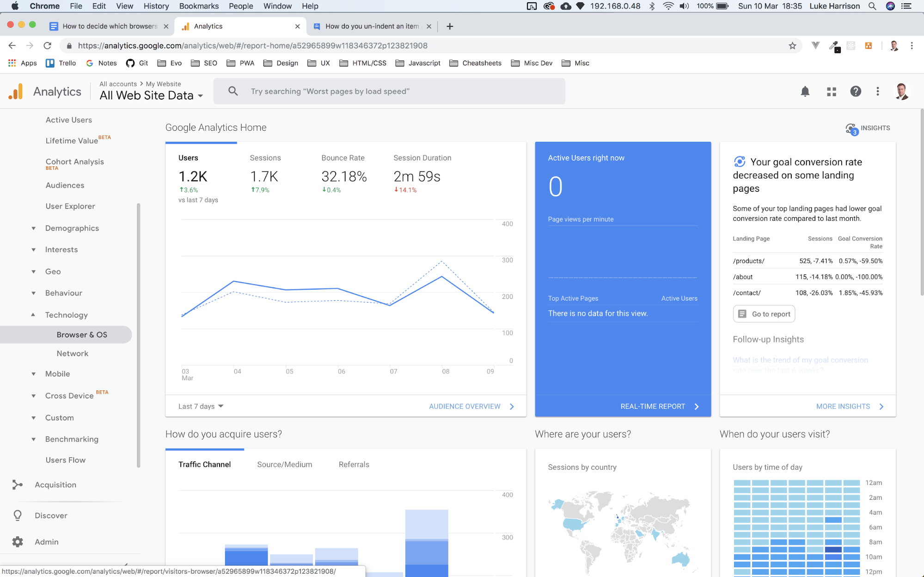Open the Trello bookmark
The height and width of the screenshot is (577, 924).
[x=61, y=63]
